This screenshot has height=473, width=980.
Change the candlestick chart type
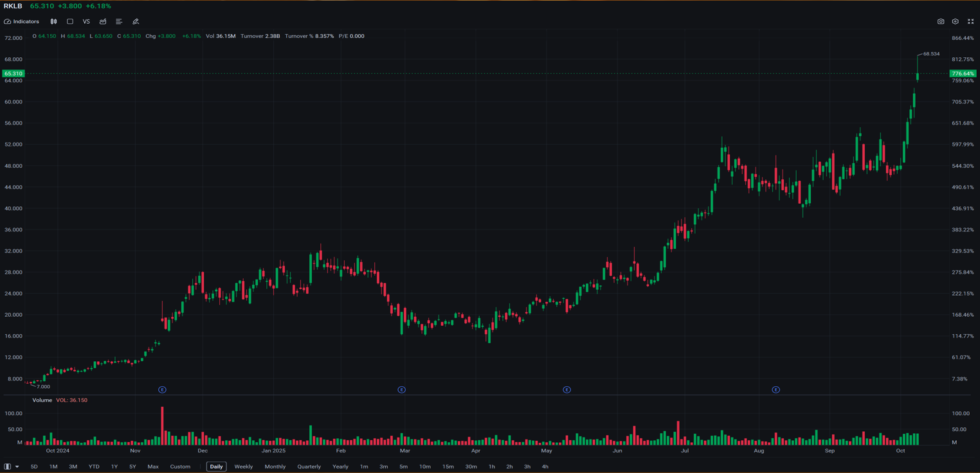[x=54, y=22]
